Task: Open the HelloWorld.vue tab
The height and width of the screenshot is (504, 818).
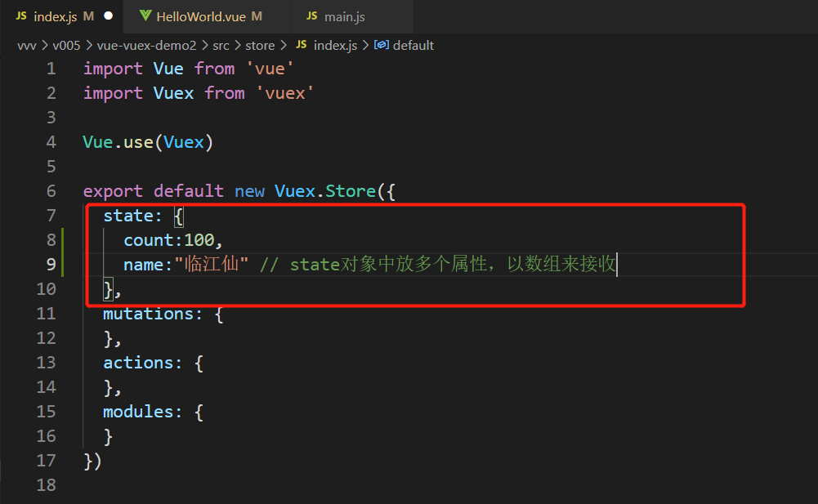Action: coord(207,16)
